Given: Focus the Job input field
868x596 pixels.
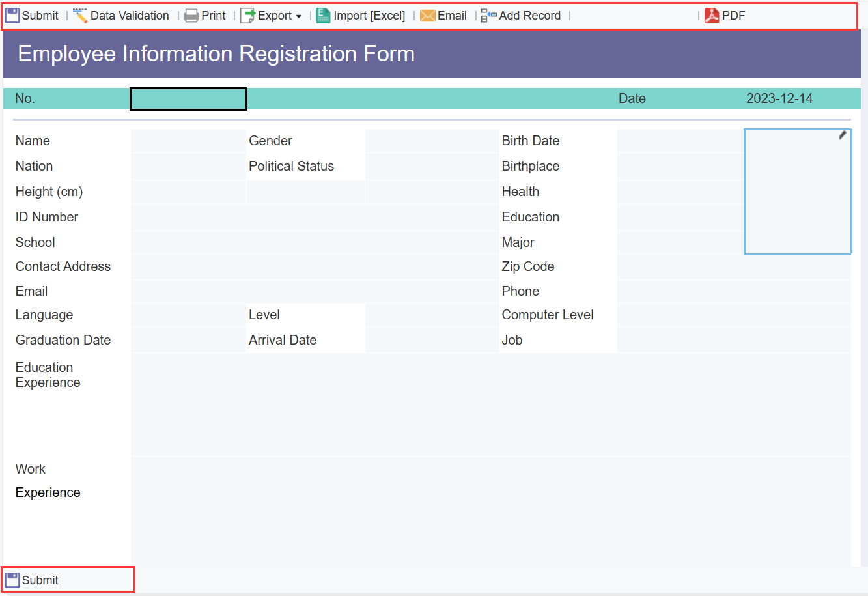Looking at the screenshot, I should [734, 340].
